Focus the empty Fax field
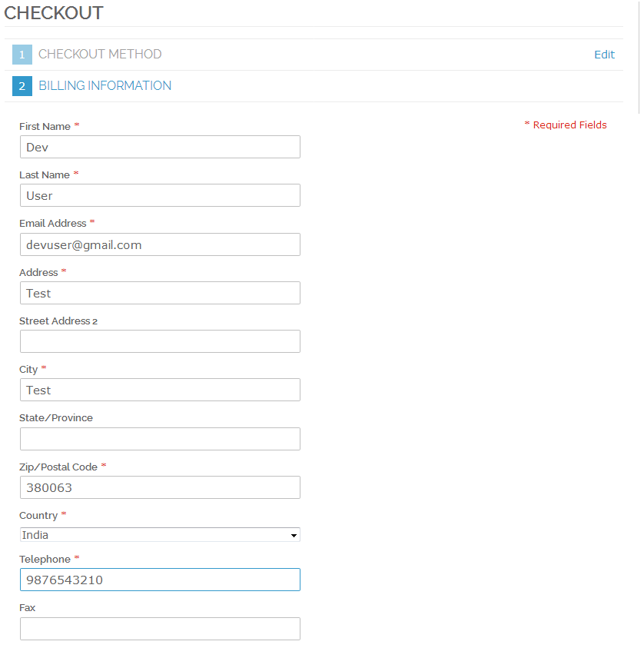This screenshot has width=644, height=648. 160,629
